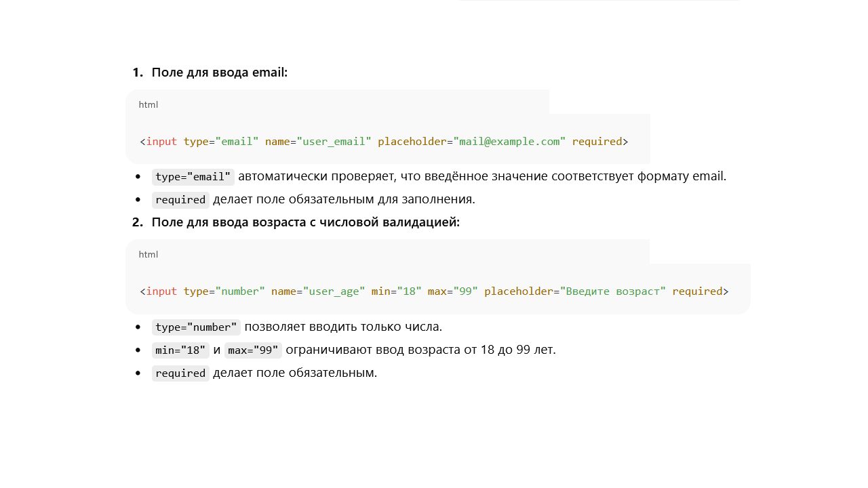Click the "number" type value in the code
Screen dimensions: 868x488
click(x=240, y=291)
